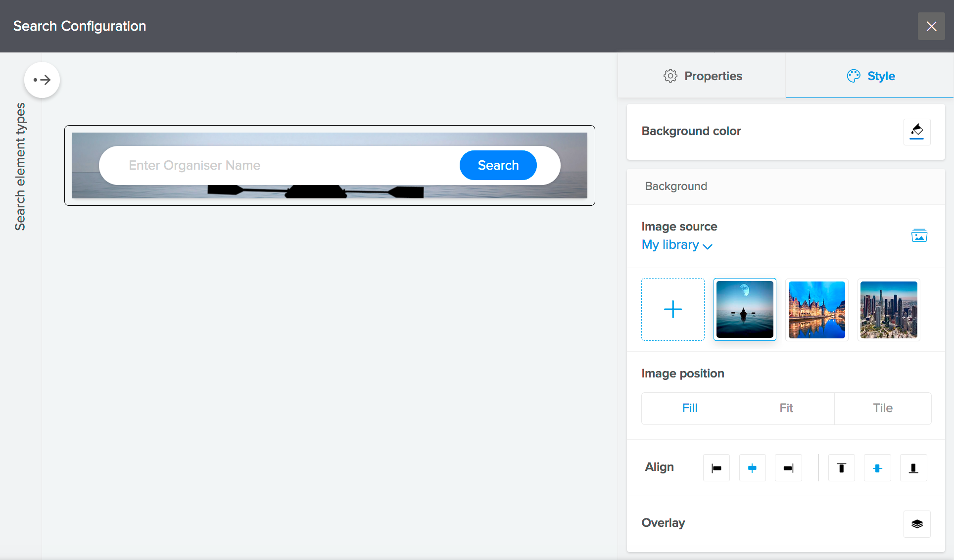Click the Overlay layers icon
The height and width of the screenshot is (560, 954).
[916, 524]
